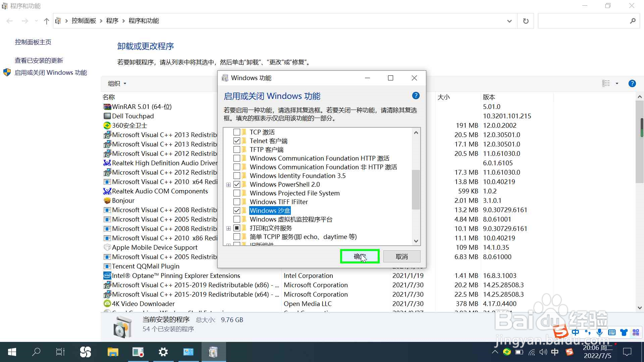Screen dimensions: 644x362
Task: Open the Windows Start menu
Action: 12,352
